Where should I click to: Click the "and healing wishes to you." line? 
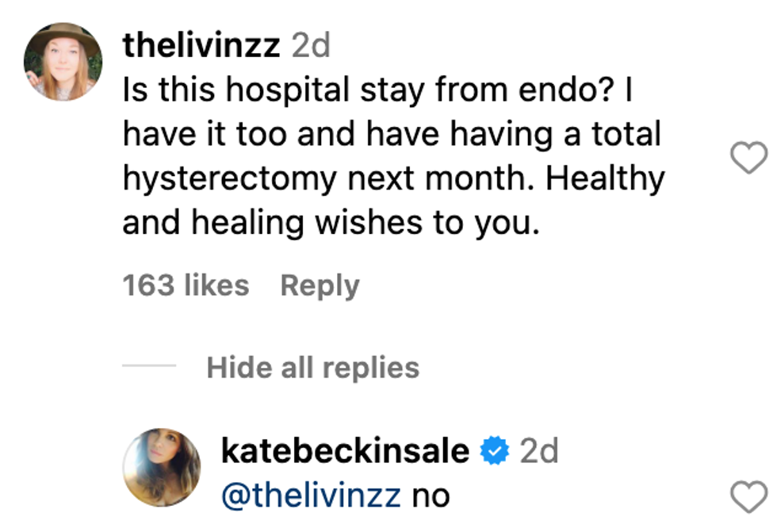pyautogui.click(x=331, y=224)
